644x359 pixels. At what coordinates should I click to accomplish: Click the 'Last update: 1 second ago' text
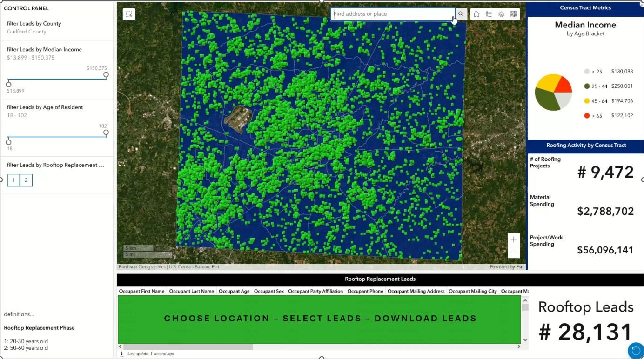point(151,354)
